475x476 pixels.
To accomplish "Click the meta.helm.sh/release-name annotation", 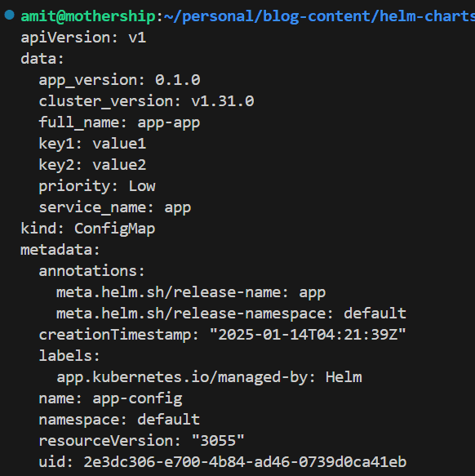I will (191, 292).
